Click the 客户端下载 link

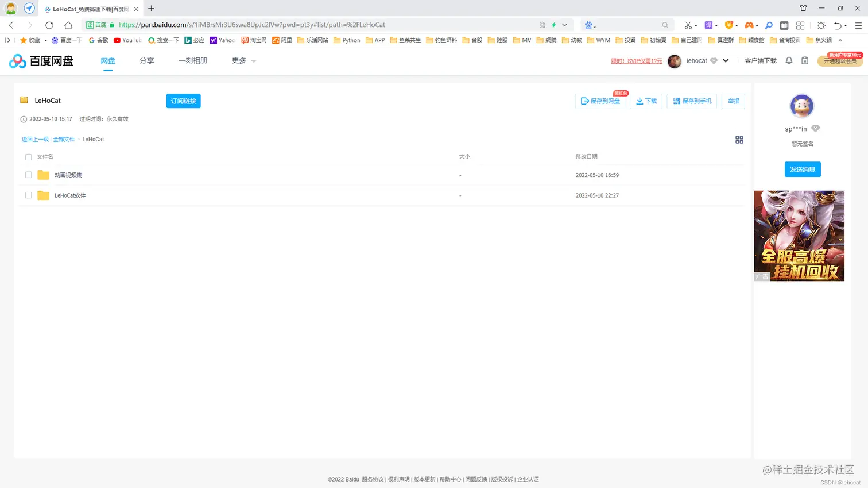coord(761,61)
